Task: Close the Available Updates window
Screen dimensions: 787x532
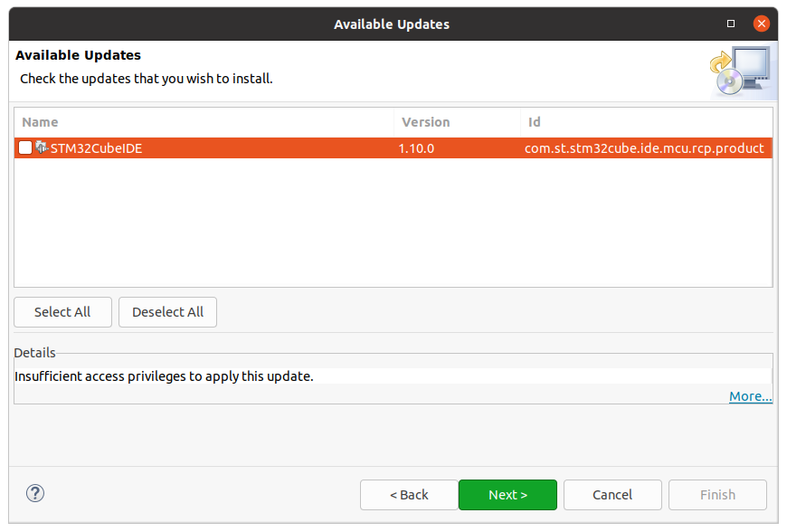Action: coord(762,24)
